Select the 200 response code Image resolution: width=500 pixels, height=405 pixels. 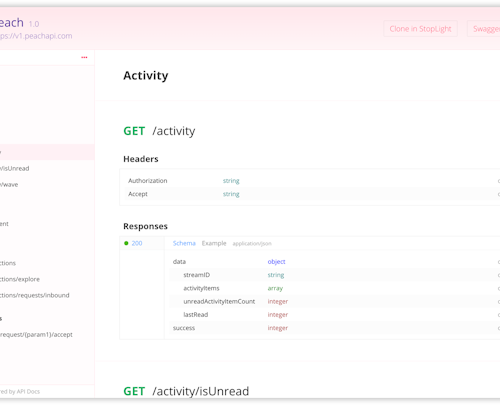coord(137,243)
